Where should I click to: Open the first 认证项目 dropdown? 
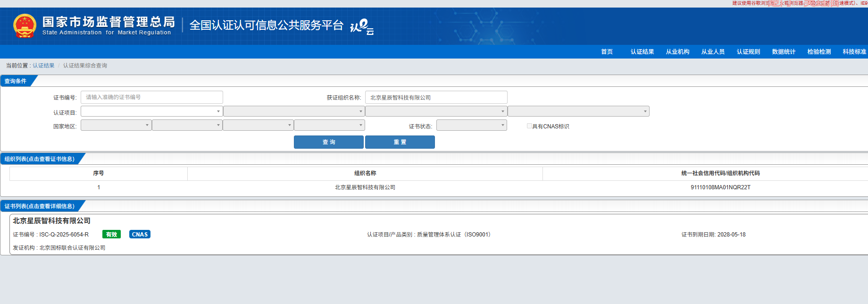(151, 111)
